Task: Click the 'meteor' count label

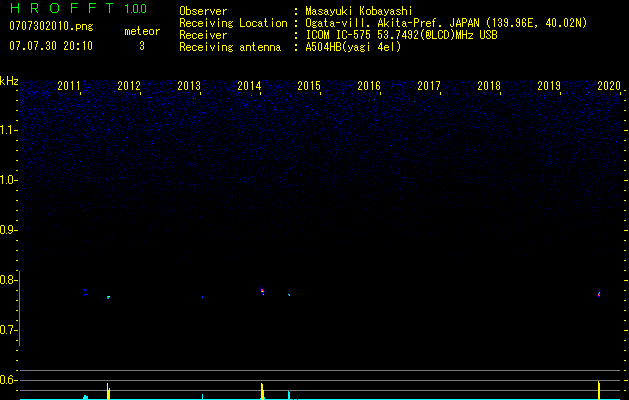Action: (x=142, y=31)
